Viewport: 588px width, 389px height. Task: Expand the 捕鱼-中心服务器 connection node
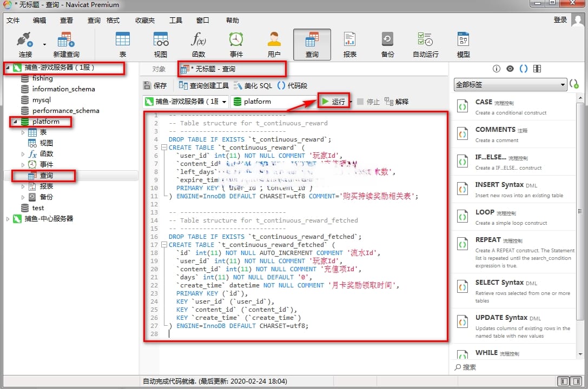[8, 219]
